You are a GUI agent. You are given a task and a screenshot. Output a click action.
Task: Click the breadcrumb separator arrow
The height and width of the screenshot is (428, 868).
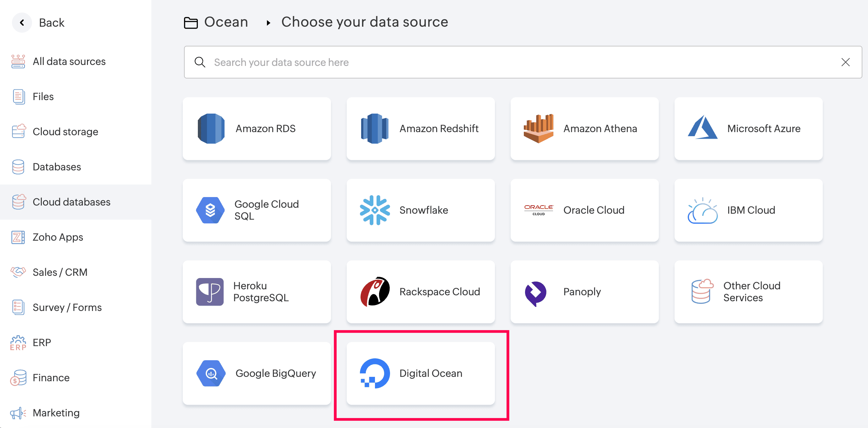pos(268,23)
